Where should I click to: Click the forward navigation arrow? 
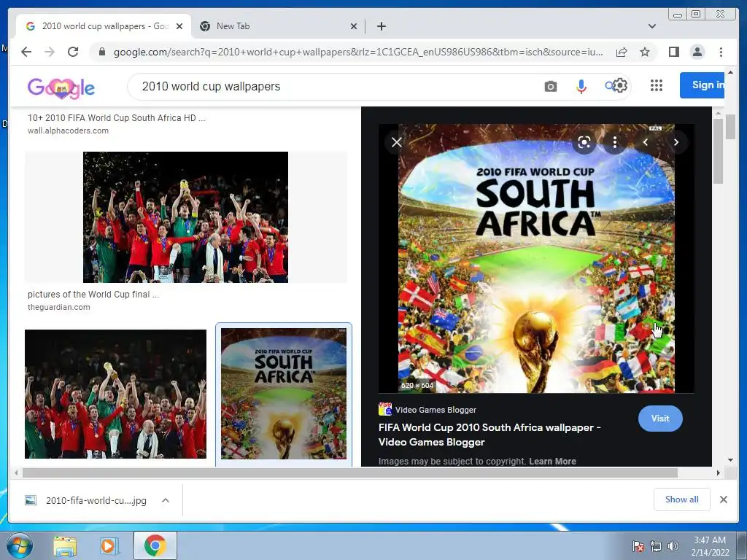pos(50,52)
